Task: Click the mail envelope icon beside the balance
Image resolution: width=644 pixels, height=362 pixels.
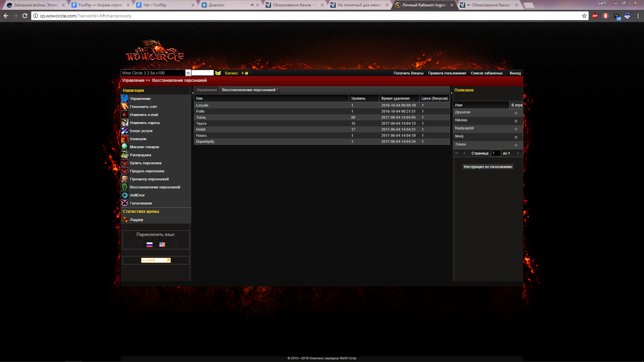Action: coord(218,73)
